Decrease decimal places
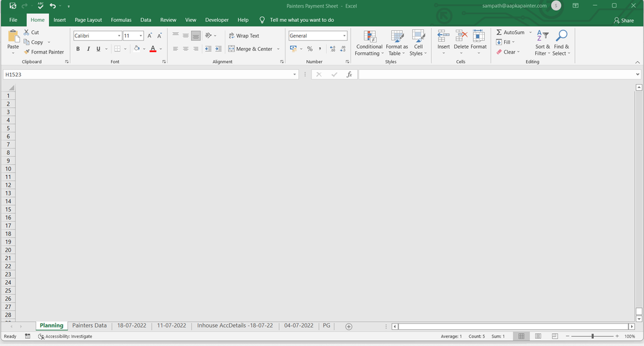Image resolution: width=644 pixels, height=346 pixels. click(x=342, y=48)
